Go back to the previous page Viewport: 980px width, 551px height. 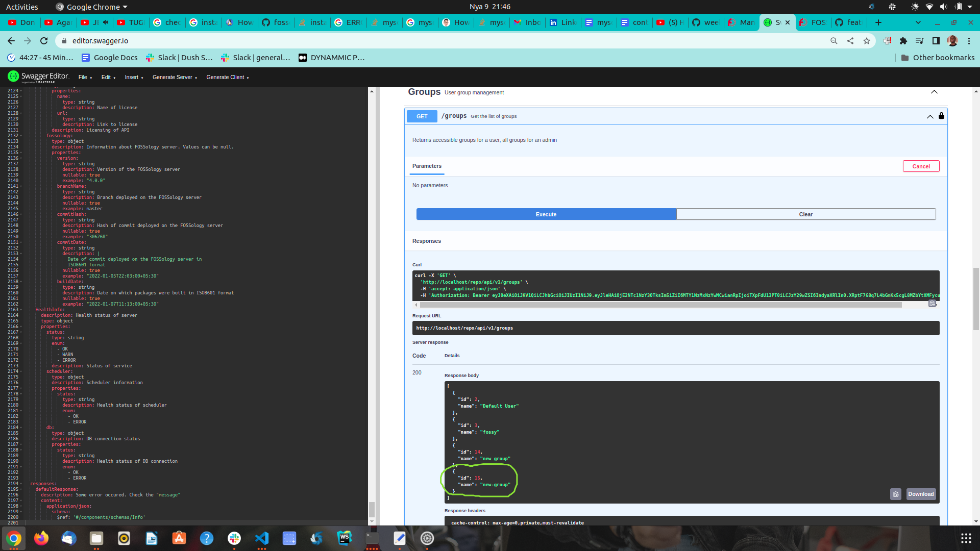tap(11, 41)
